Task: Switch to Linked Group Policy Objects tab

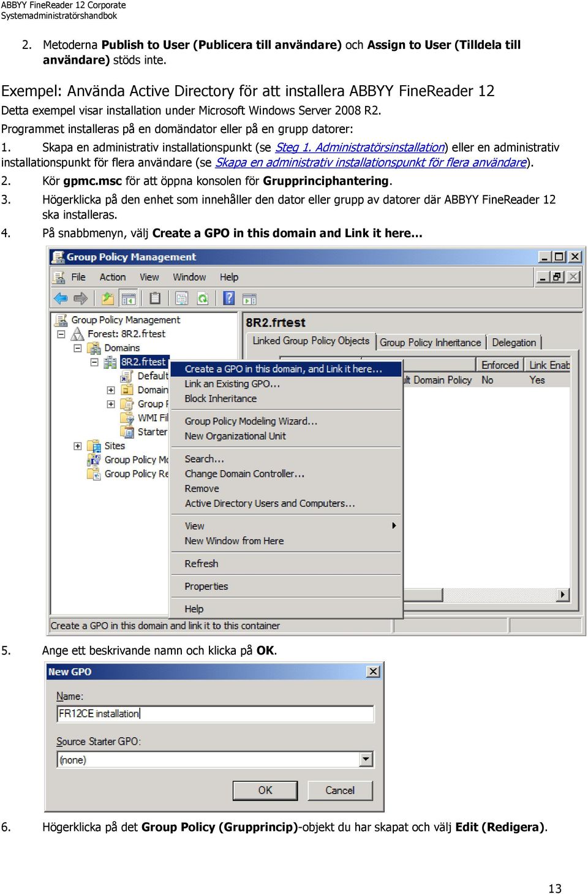Action: point(311,341)
